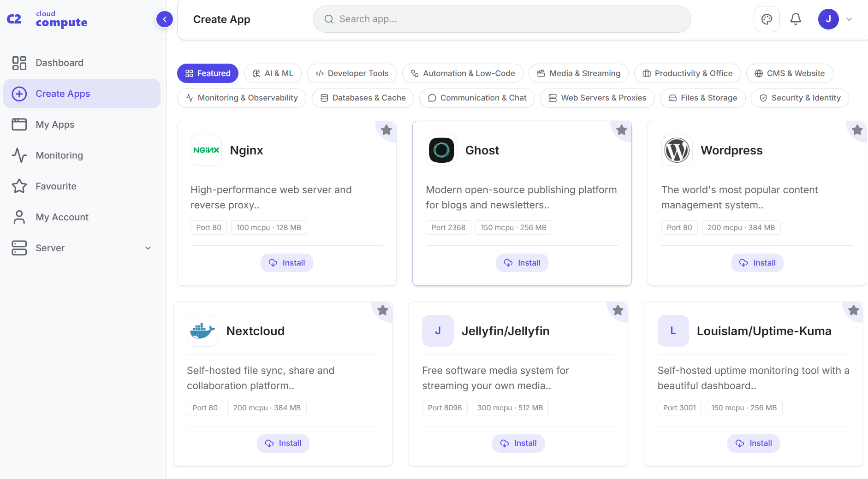This screenshot has width=868, height=479.
Task: Filter by Files & Storage
Action: click(x=703, y=98)
